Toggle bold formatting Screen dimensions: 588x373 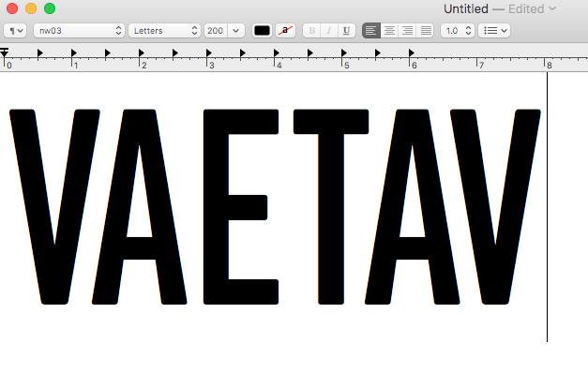pyautogui.click(x=311, y=31)
